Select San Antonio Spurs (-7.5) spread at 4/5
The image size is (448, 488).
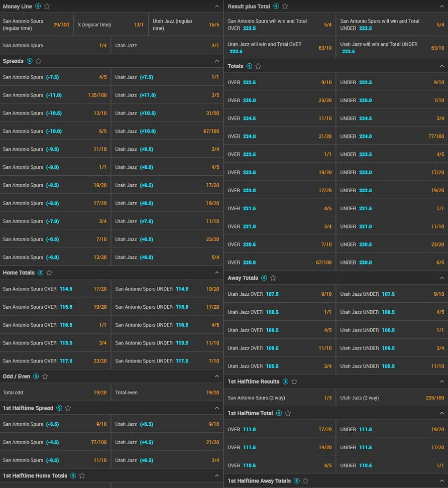pos(55,77)
